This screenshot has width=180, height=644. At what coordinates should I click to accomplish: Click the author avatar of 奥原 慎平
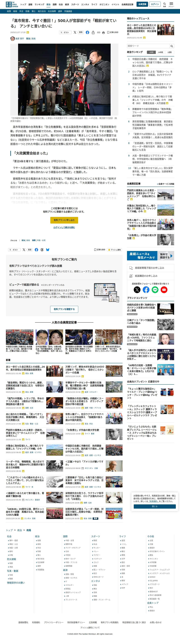click(x=12, y=38)
